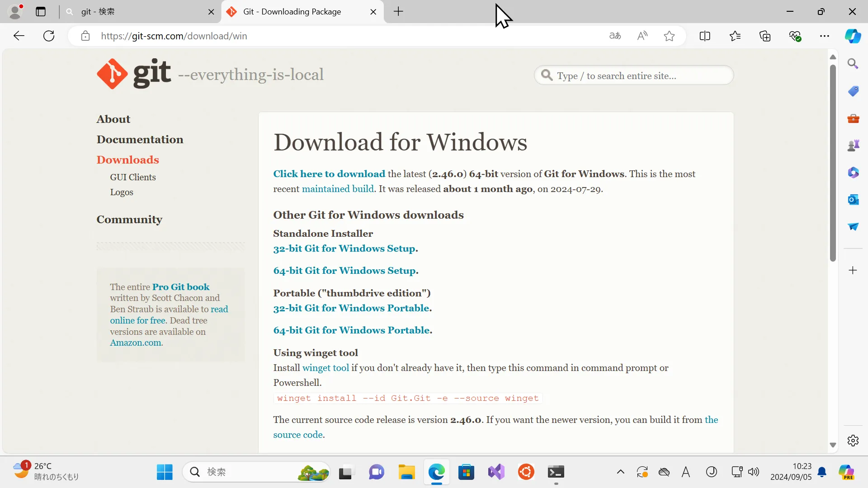The height and width of the screenshot is (488, 868).
Task: Open the sidebar Shopping tag icon
Action: pyautogui.click(x=853, y=91)
